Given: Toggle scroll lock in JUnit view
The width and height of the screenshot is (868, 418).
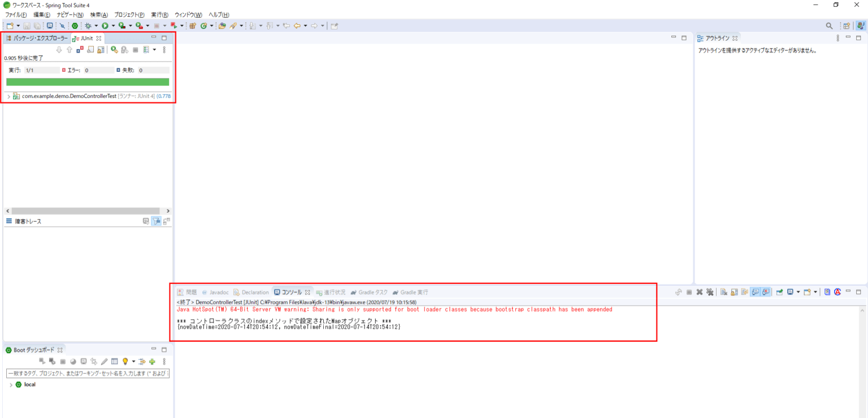Looking at the screenshot, I should pos(101,50).
